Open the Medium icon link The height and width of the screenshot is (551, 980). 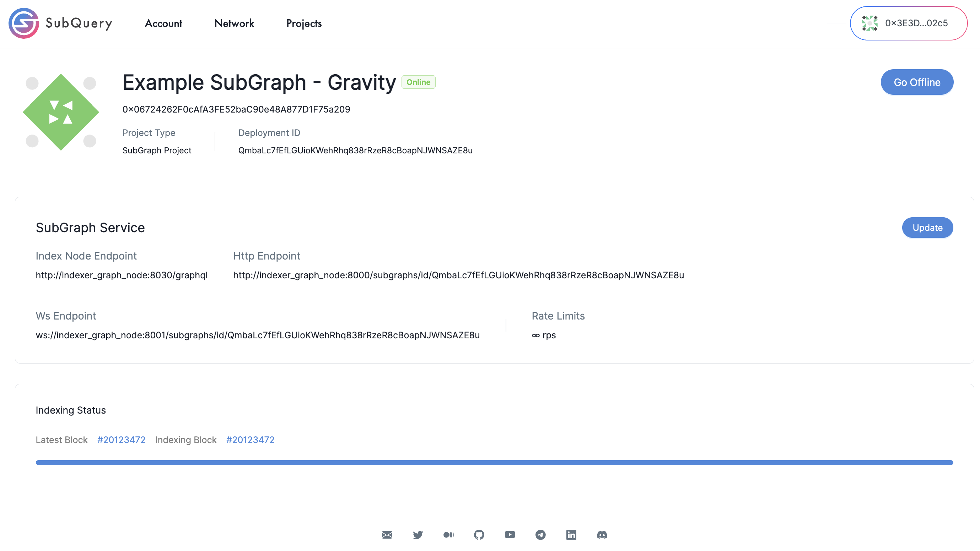[448, 535]
